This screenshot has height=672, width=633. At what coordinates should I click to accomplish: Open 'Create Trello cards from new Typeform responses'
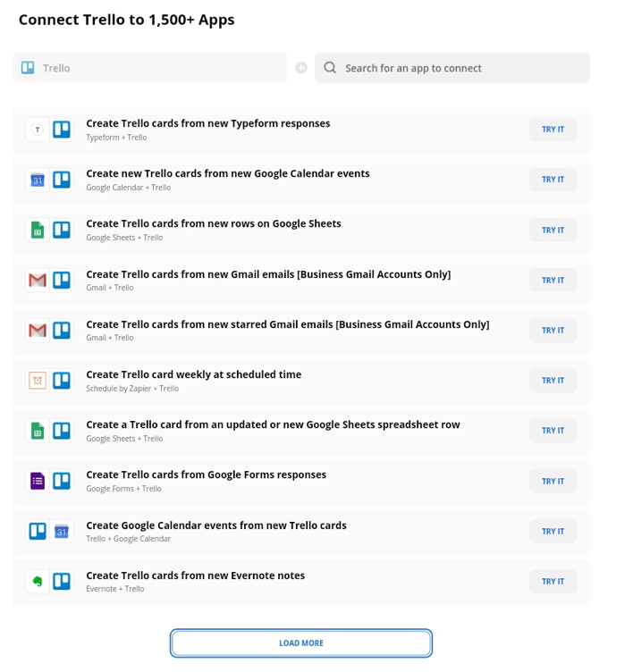click(208, 123)
